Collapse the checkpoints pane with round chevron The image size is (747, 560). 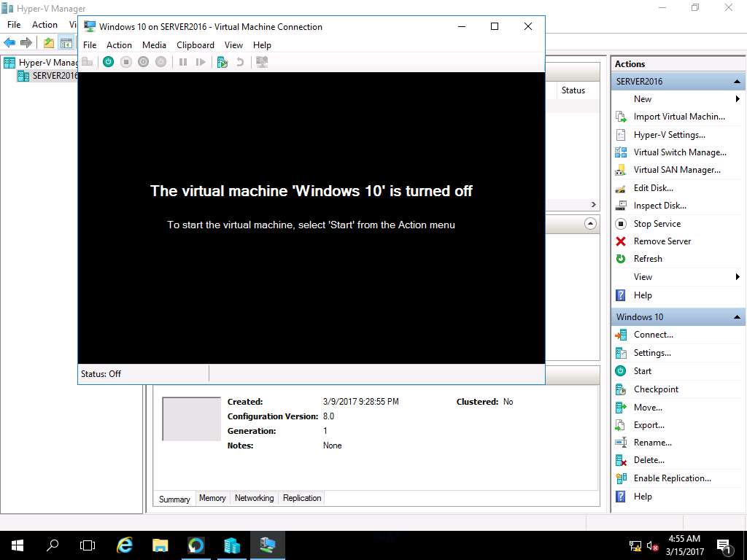pos(590,223)
